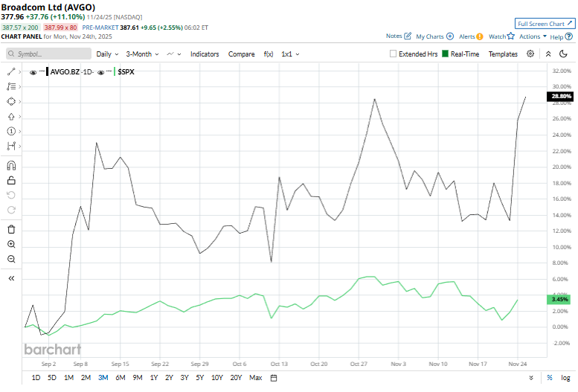The height and width of the screenshot is (392, 578).
Task: Select the trend line drawing tool
Action: pos(11,71)
